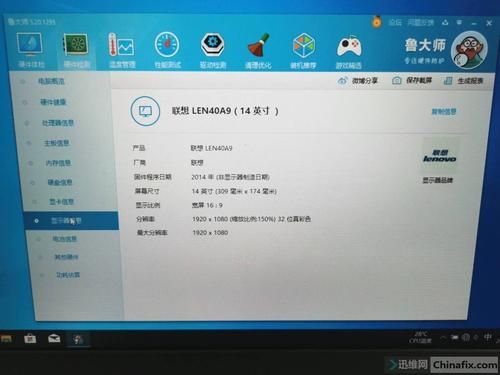Viewport: 500px width, 375px height.
Task: Open 驱动检测 driver detection icon
Action: pyautogui.click(x=213, y=51)
